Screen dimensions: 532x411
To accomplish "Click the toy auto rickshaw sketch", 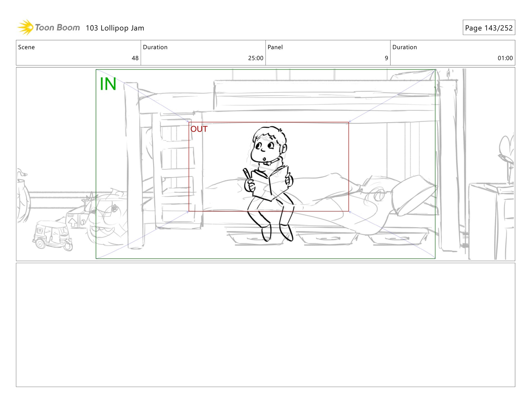I will coord(52,235).
